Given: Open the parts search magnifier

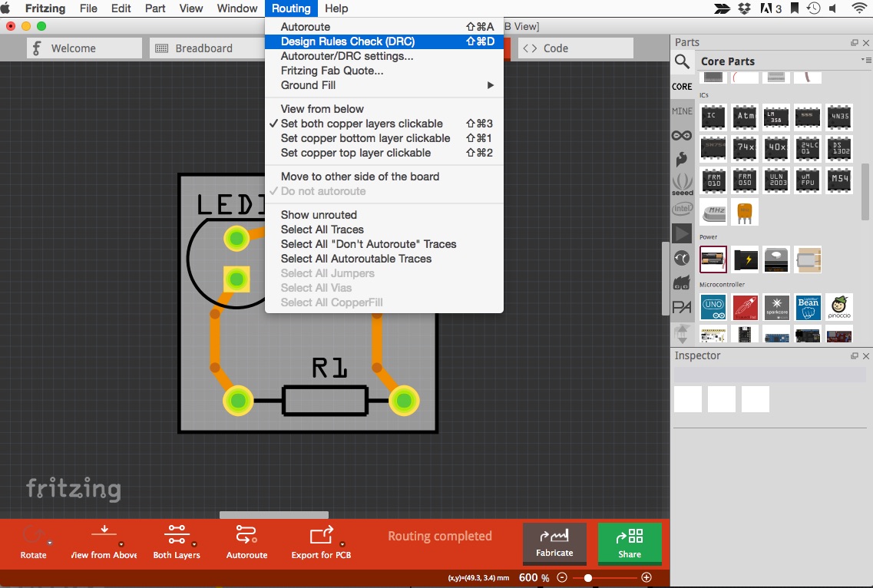Looking at the screenshot, I should point(682,61).
